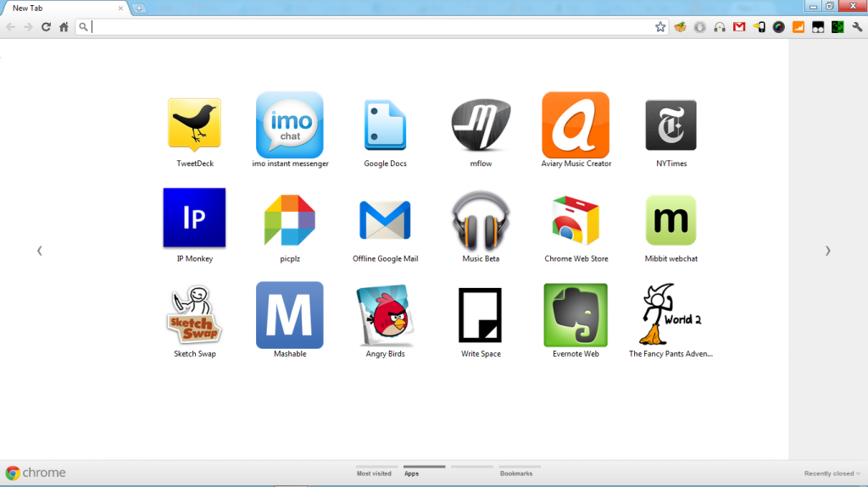The width and height of the screenshot is (868, 487).
Task: Go to the home page
Action: click(64, 26)
